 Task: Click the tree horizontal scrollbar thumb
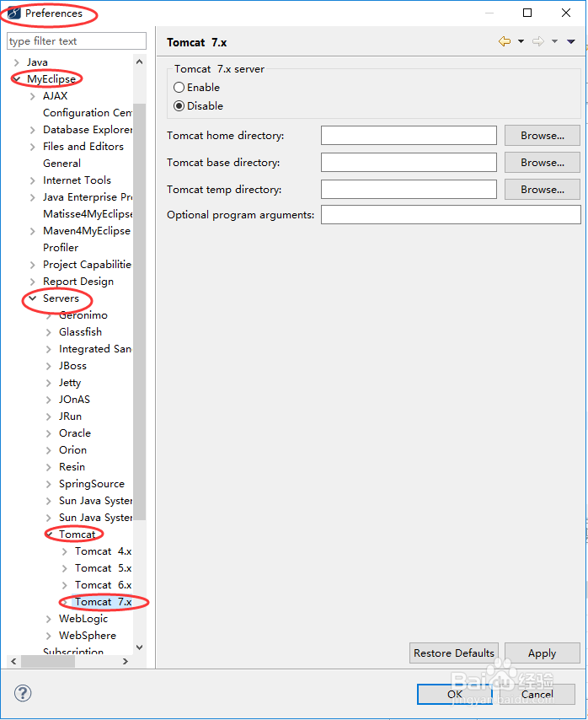(x=48, y=661)
